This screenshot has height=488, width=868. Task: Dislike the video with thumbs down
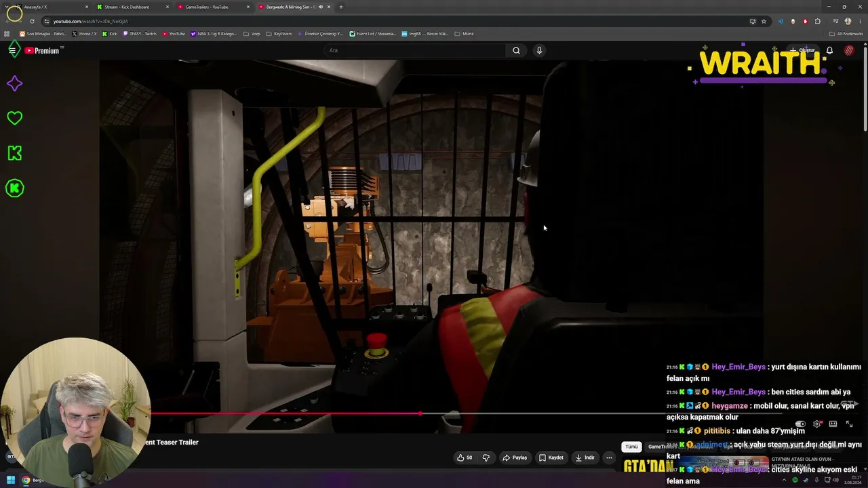tap(486, 457)
